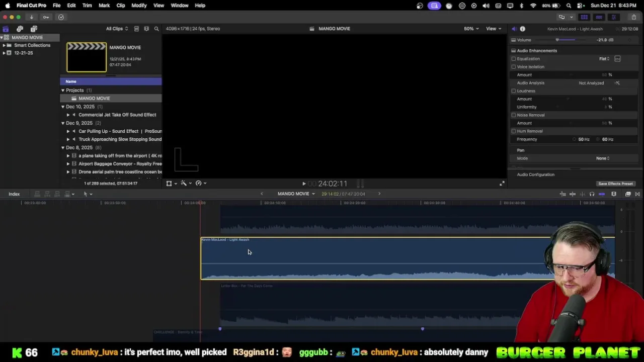Enable the Equalization checkbox
This screenshot has width=644, height=362.
(x=514, y=59)
